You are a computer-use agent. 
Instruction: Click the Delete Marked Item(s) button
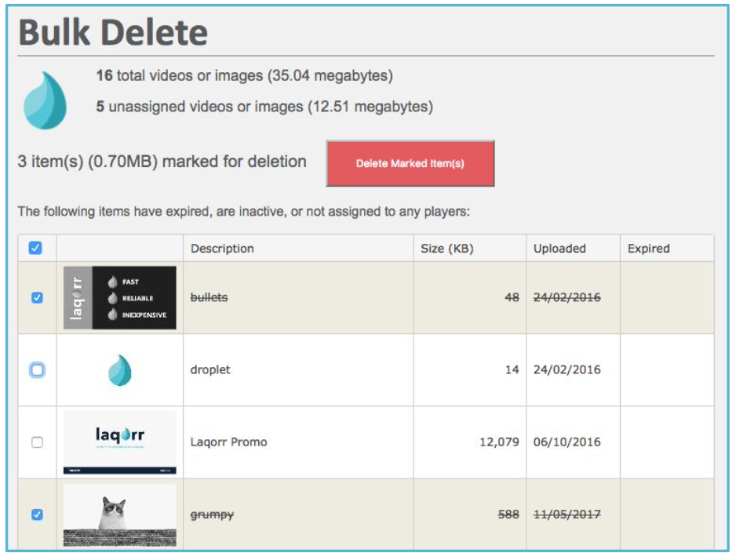pyautogui.click(x=410, y=163)
